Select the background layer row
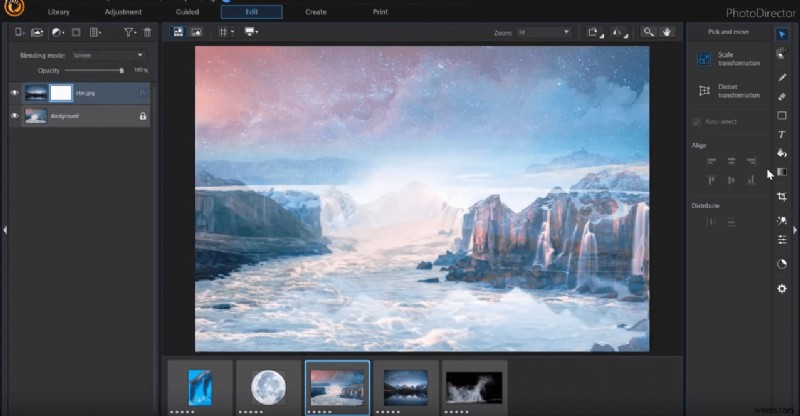Viewport: 800px width, 416px height. click(80, 116)
